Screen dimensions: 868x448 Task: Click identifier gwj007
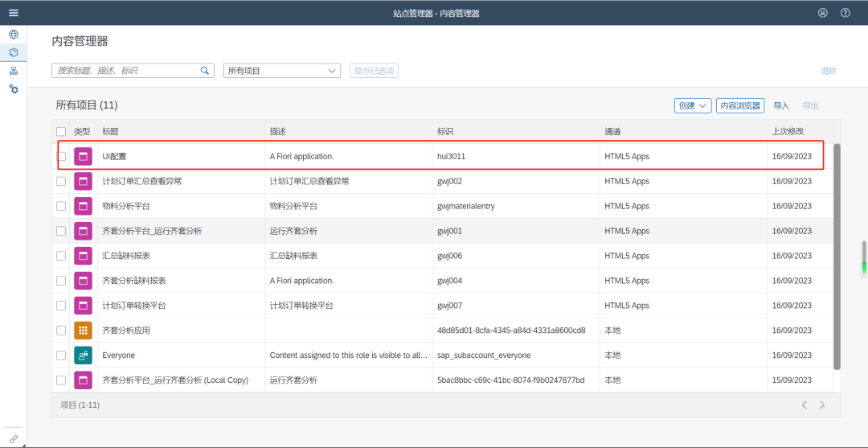click(449, 306)
